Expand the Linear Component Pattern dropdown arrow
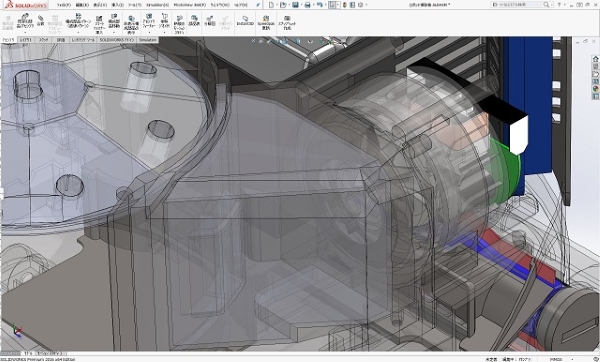 pos(78,33)
